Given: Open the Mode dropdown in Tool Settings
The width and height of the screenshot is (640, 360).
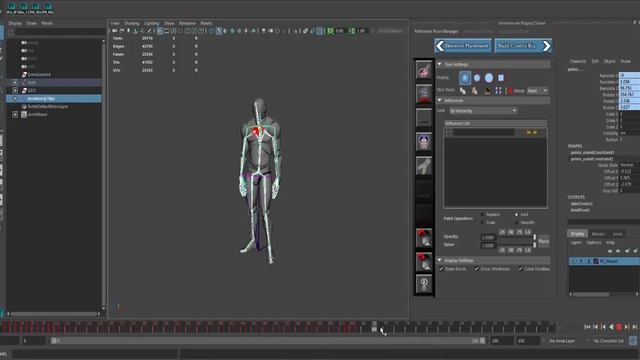Looking at the screenshot, I should 537,91.
